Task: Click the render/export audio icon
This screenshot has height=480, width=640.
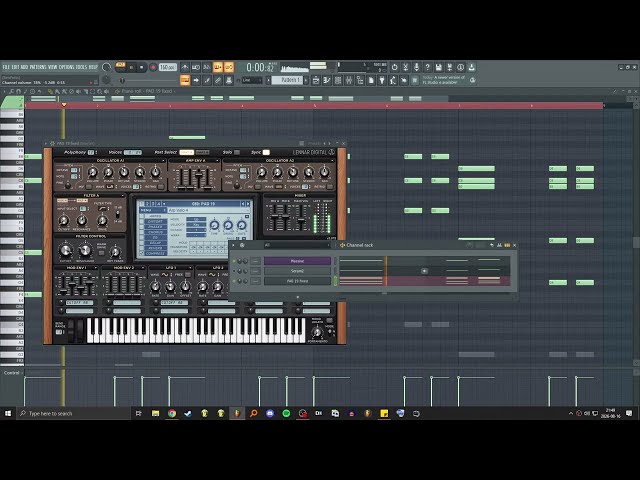Action: [449, 67]
